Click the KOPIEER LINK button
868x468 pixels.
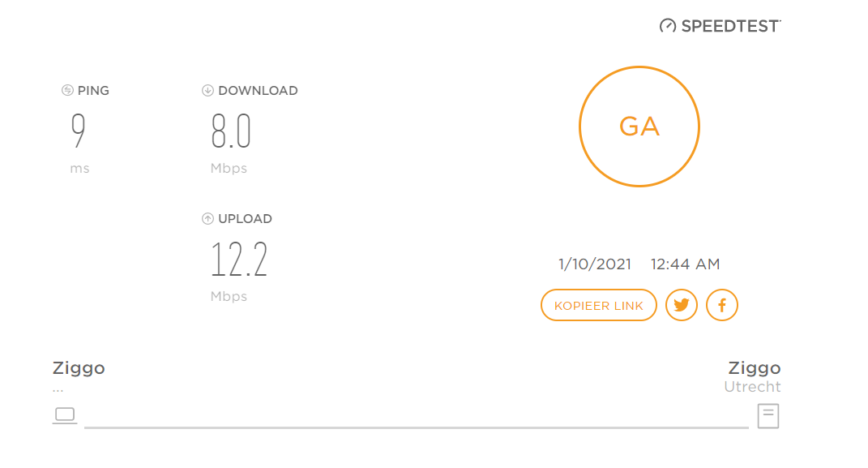tap(598, 305)
